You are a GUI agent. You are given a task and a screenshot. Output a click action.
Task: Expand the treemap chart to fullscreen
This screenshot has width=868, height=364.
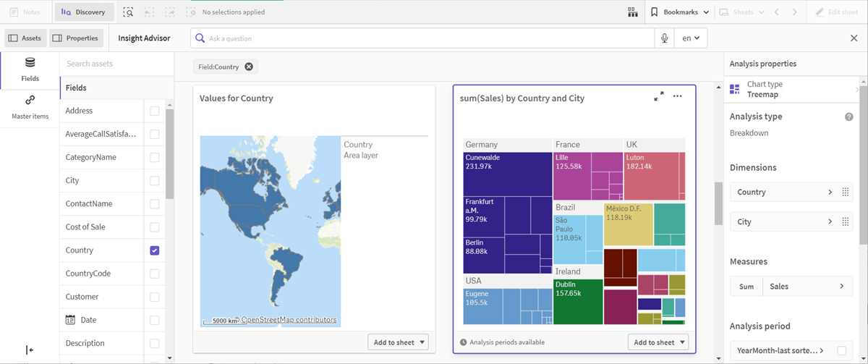pyautogui.click(x=658, y=96)
